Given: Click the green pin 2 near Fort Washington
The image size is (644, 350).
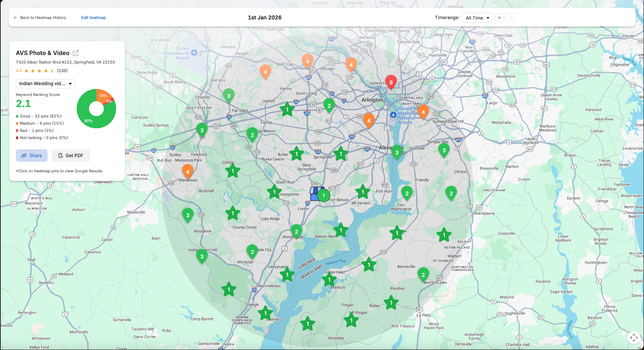Looking at the screenshot, I should coord(407,193).
